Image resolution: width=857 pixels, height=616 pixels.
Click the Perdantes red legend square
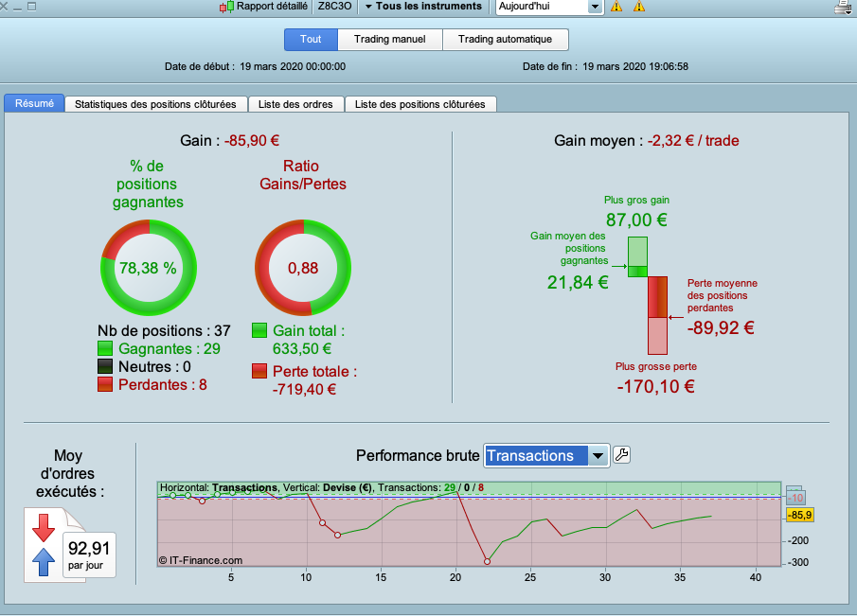click(x=105, y=384)
